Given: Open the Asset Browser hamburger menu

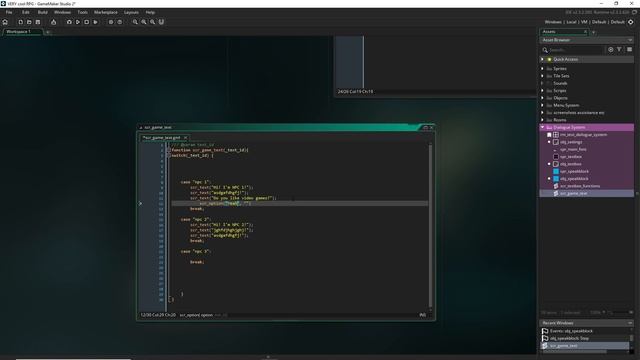Looking at the screenshot, I should pos(629,49).
